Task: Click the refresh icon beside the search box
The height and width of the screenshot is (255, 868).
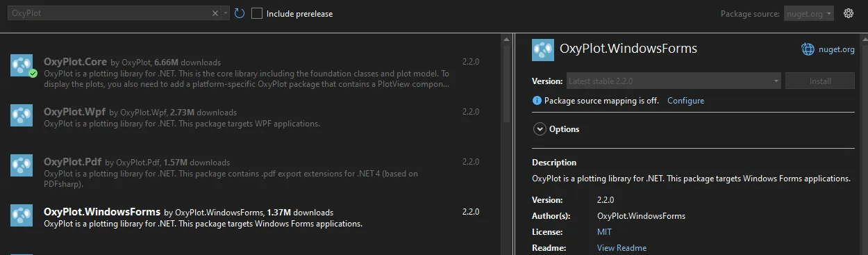Action: point(240,13)
